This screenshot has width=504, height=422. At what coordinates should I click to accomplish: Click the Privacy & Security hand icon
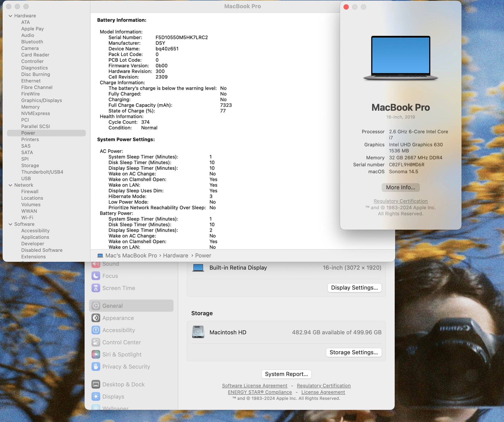coord(96,367)
